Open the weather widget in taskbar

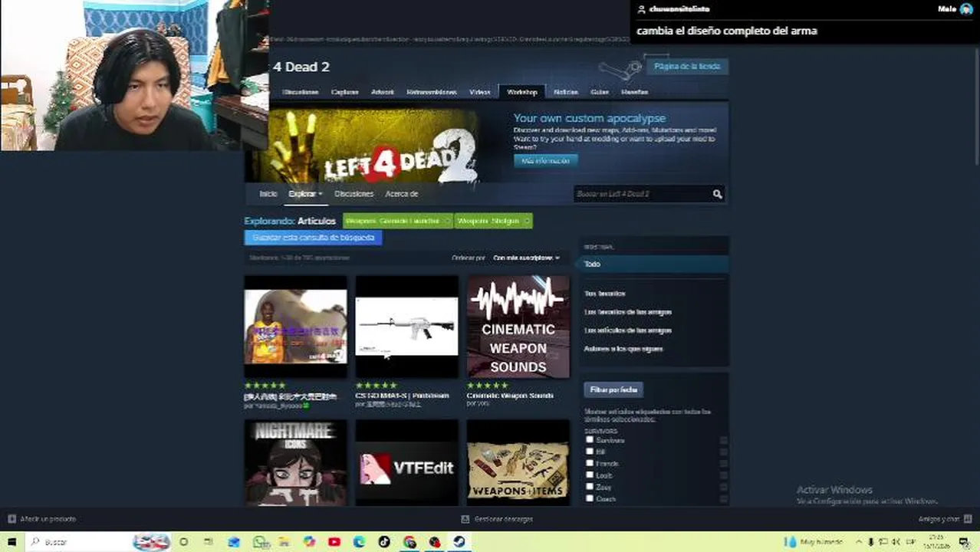[x=815, y=542]
